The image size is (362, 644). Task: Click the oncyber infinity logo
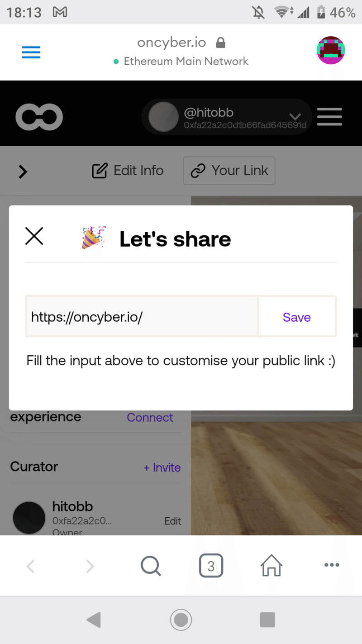click(39, 117)
